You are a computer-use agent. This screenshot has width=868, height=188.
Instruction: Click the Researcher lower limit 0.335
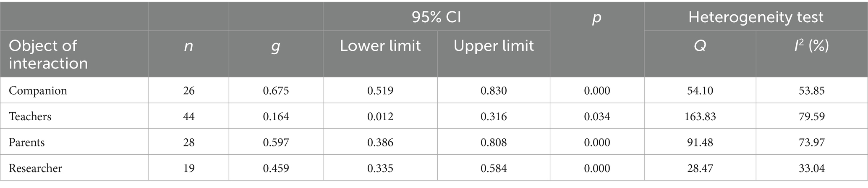tap(380, 168)
